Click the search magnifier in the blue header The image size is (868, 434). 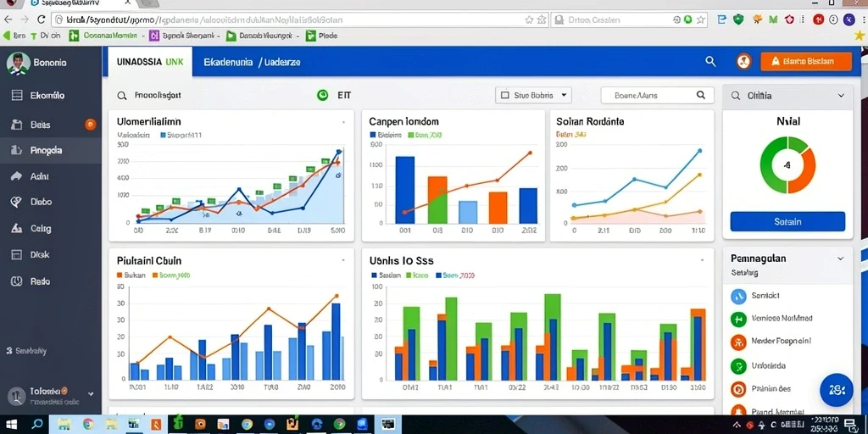pyautogui.click(x=711, y=61)
